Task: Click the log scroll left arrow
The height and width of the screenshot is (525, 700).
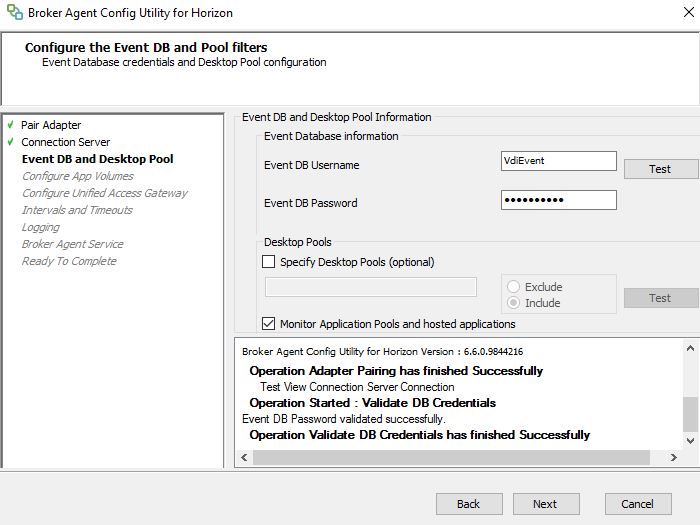Action: [244, 458]
